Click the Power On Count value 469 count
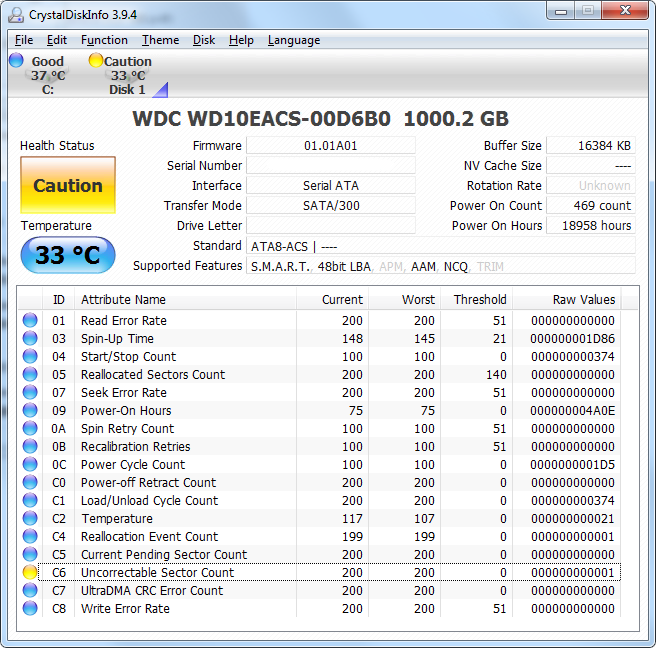The width and height of the screenshot is (656, 648). click(x=591, y=205)
